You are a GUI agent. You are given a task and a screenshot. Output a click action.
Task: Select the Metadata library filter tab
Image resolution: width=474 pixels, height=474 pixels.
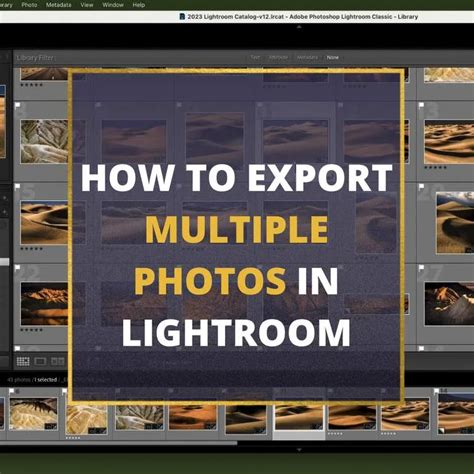307,57
